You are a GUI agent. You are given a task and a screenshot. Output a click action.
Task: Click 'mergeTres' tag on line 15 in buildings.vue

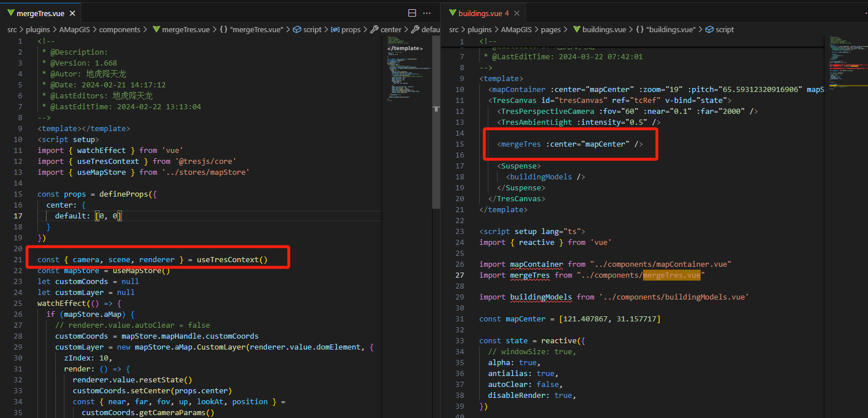click(x=521, y=144)
